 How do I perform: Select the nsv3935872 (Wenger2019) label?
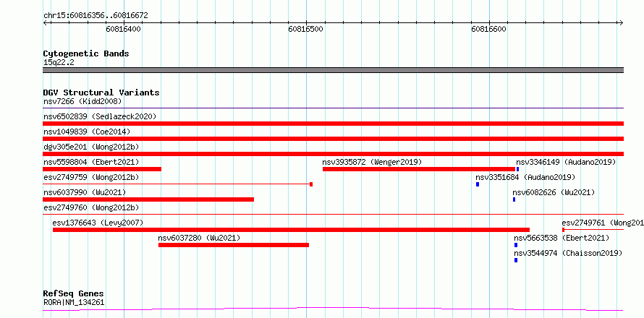(372, 162)
